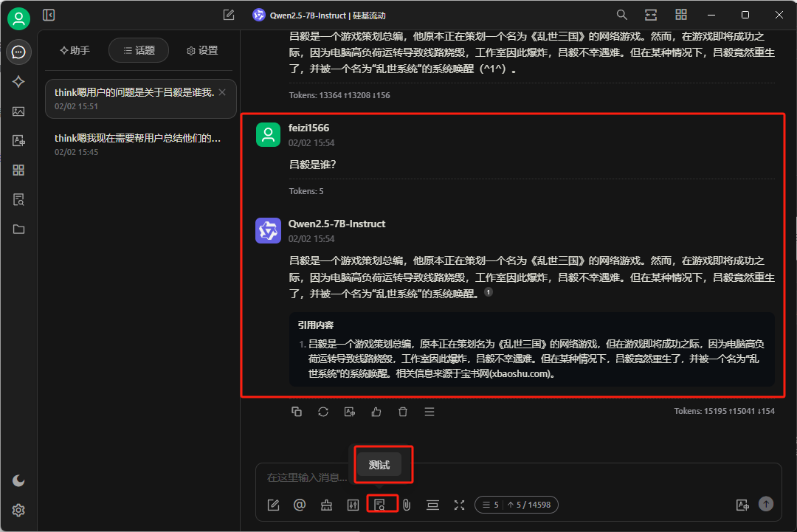
Task: Open the knowledge base selector in input toolbar
Action: pyautogui.click(x=380, y=505)
